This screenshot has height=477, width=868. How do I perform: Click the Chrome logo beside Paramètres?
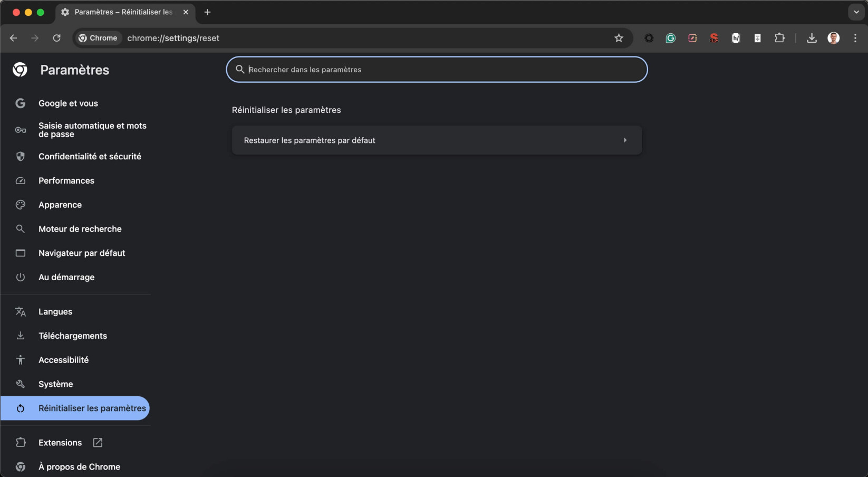pos(20,70)
